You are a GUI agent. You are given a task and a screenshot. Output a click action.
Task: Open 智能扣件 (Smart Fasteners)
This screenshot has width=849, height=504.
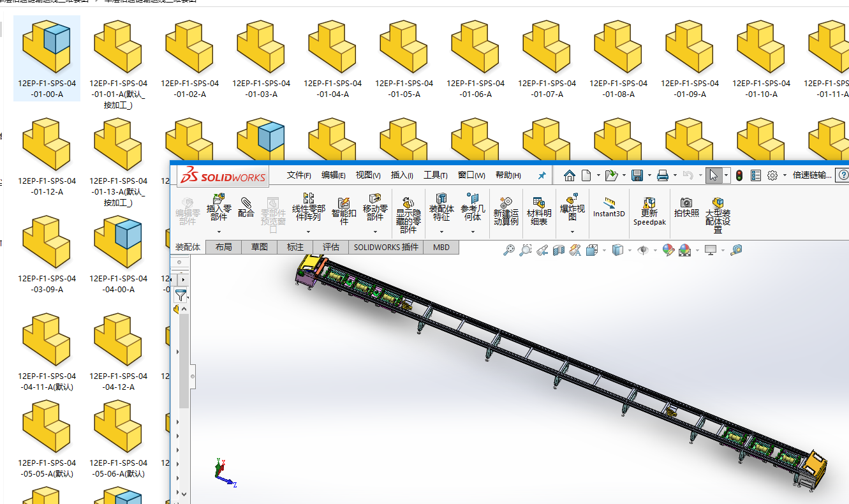click(x=344, y=211)
